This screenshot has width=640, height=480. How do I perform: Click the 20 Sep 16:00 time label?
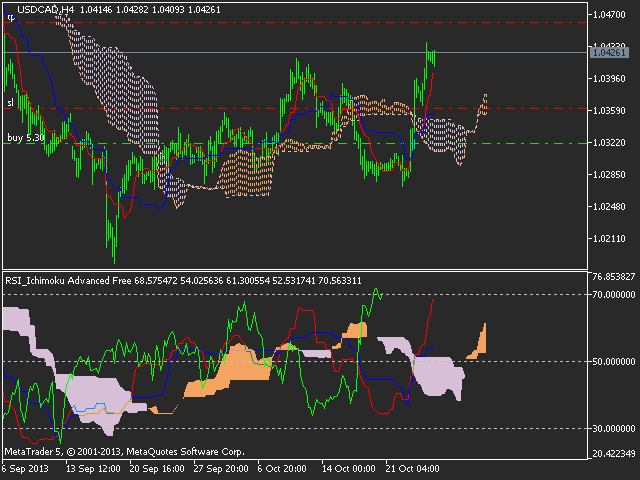[x=157, y=469]
